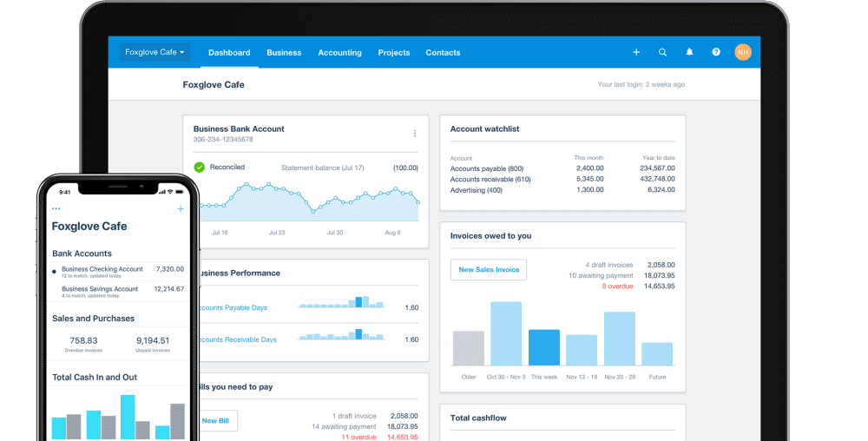Screen dimensions: 868x441
Task: Open the Business menu
Action: (284, 52)
